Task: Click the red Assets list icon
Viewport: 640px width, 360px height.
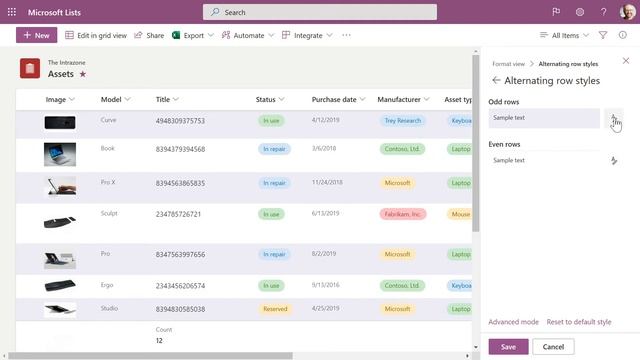Action: 30,68
